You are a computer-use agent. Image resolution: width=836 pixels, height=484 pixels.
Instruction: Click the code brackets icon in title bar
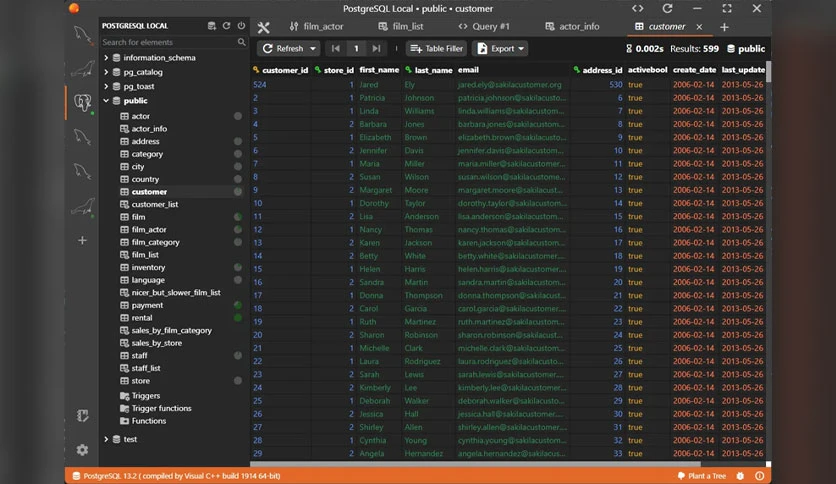[x=638, y=9]
